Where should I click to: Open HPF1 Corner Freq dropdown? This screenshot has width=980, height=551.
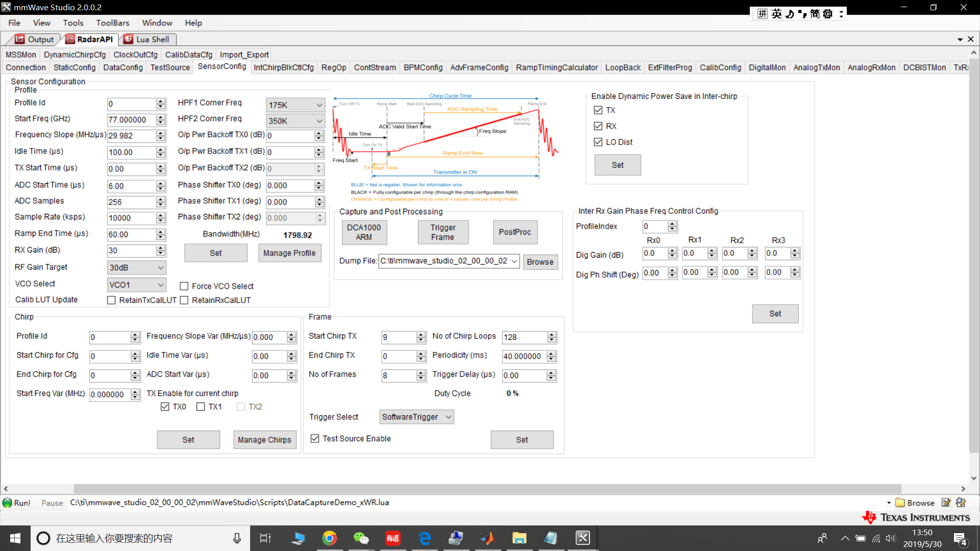click(296, 105)
